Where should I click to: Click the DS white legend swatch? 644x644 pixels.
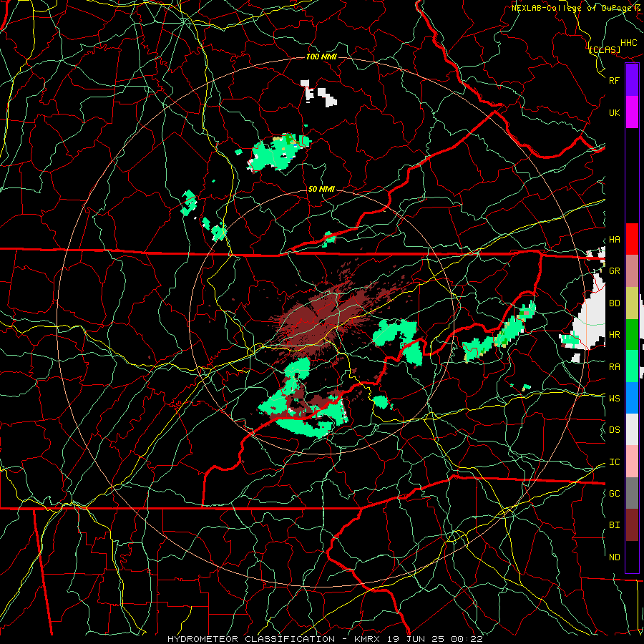tap(632, 429)
